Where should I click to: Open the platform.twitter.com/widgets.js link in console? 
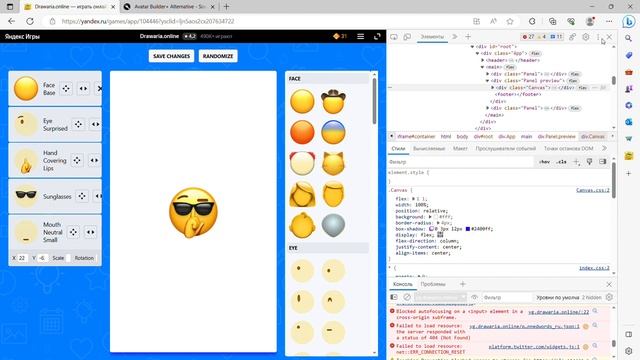[534, 347]
